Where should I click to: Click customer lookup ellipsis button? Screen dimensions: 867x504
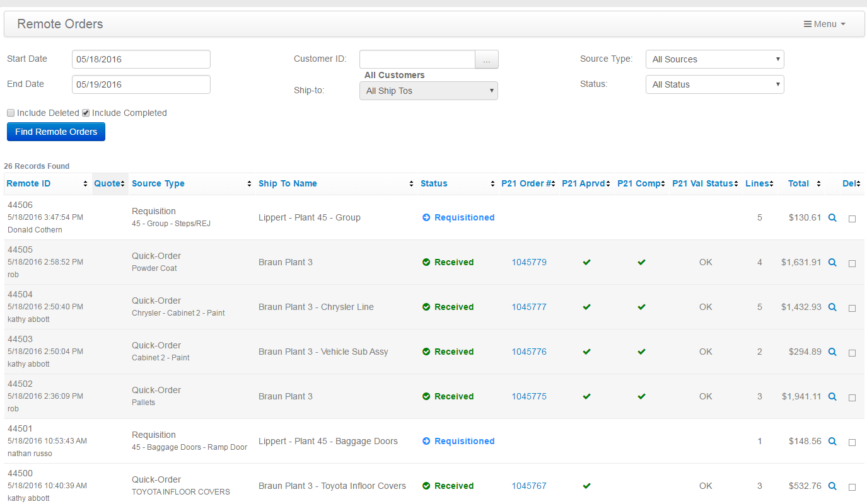point(486,59)
